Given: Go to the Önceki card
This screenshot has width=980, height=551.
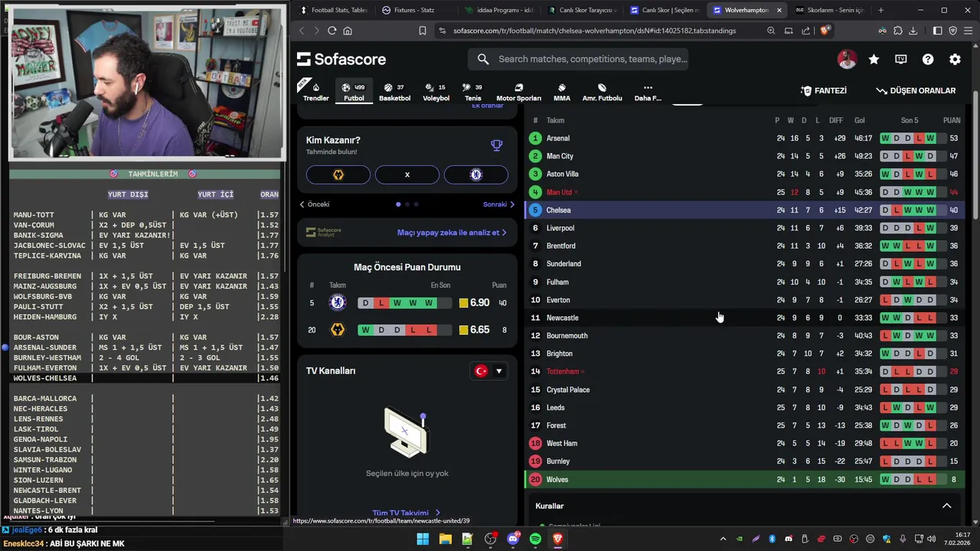Looking at the screenshot, I should tap(315, 204).
